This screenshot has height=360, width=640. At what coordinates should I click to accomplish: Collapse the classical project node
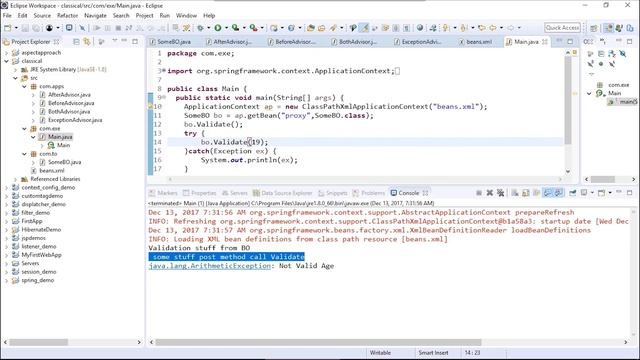[6, 61]
